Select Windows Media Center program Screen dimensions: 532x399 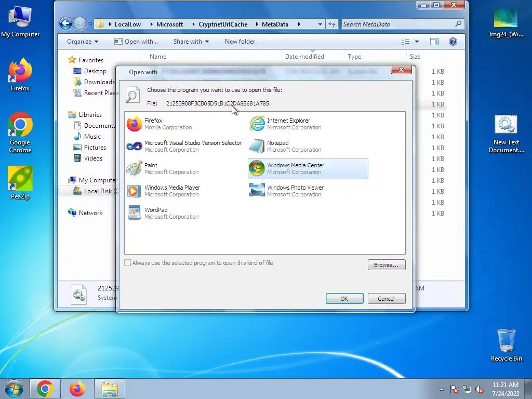308,169
